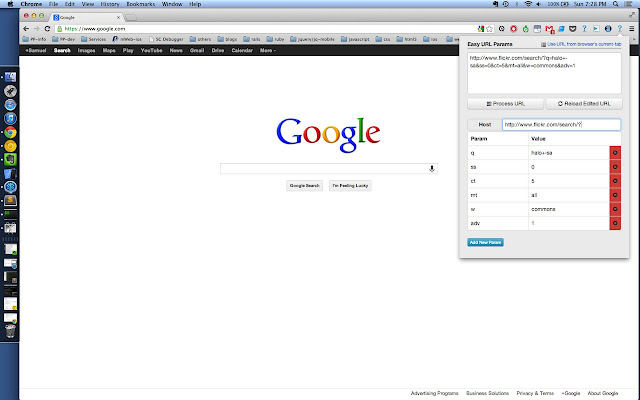
Task: Open the ruby bookmarks folder
Action: [276, 39]
